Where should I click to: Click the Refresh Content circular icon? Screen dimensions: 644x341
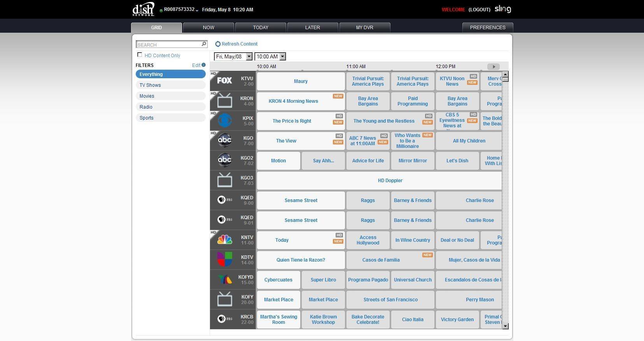[218, 44]
